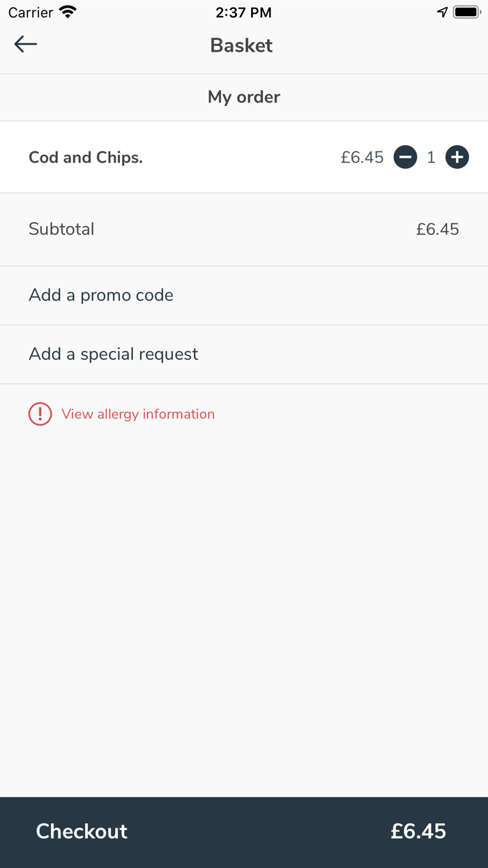Click the Cod and Chips item name

(x=86, y=158)
